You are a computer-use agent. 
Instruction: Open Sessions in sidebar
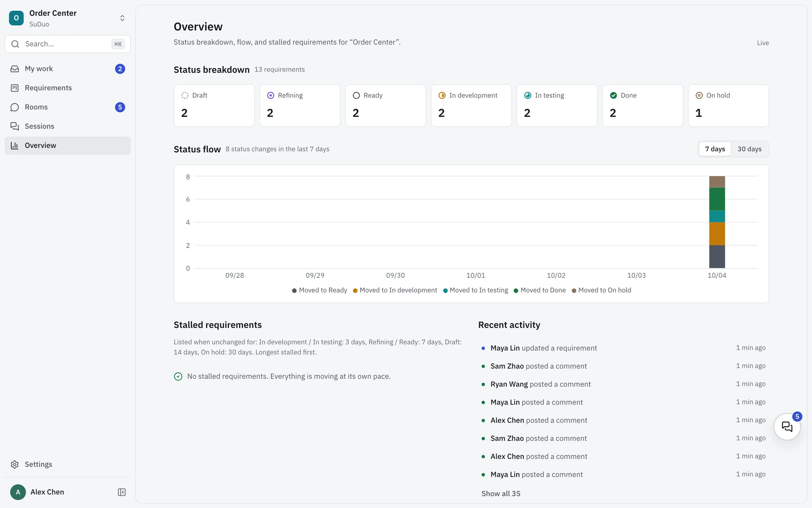[x=68, y=126]
